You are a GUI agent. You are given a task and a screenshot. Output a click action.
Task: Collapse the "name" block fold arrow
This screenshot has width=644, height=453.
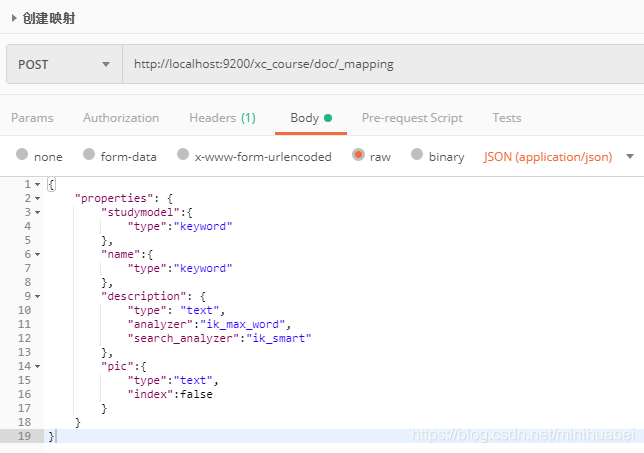pyautogui.click(x=37, y=255)
